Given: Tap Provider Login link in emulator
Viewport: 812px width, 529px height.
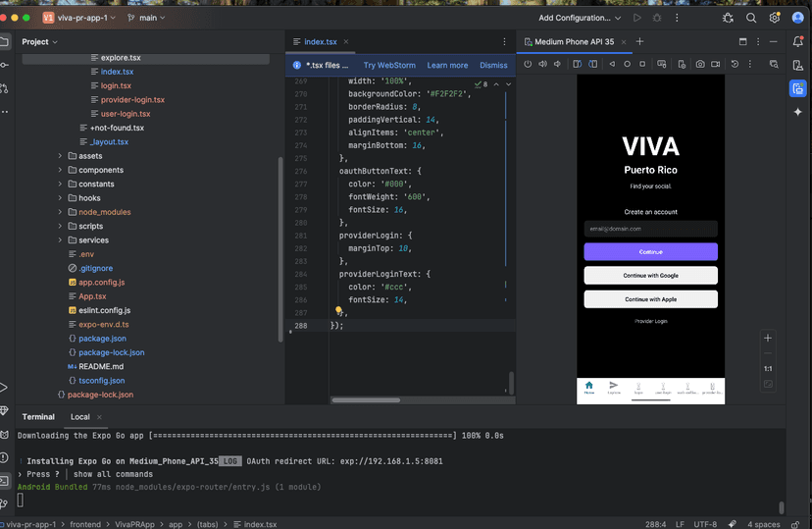Looking at the screenshot, I should 651,321.
